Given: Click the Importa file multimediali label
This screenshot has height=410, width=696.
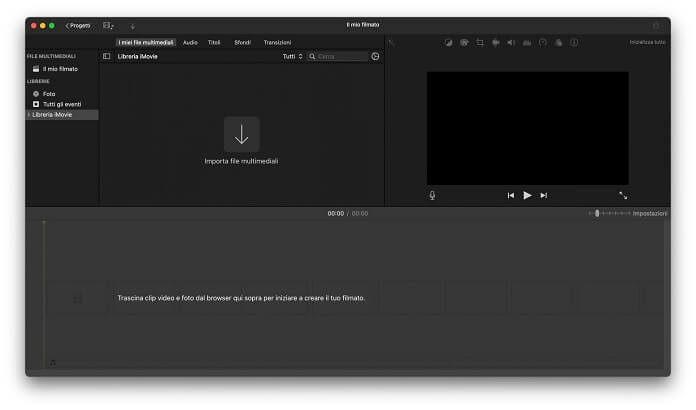Looking at the screenshot, I should pos(241,161).
